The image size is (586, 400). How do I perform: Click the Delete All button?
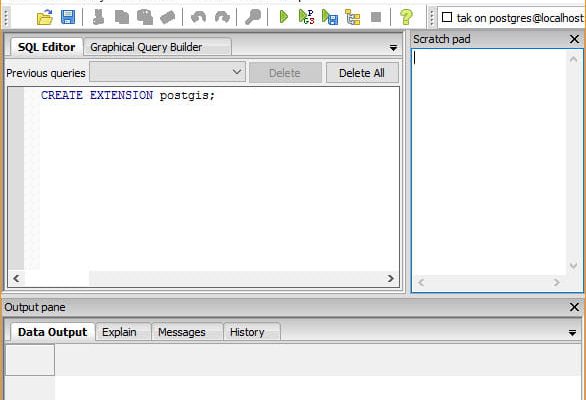[x=362, y=73]
